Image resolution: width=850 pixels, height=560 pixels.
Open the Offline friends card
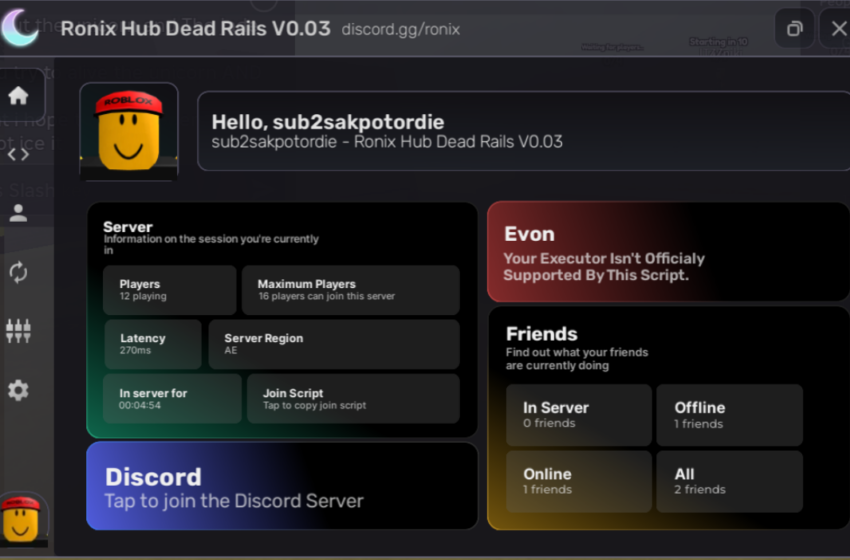click(729, 415)
